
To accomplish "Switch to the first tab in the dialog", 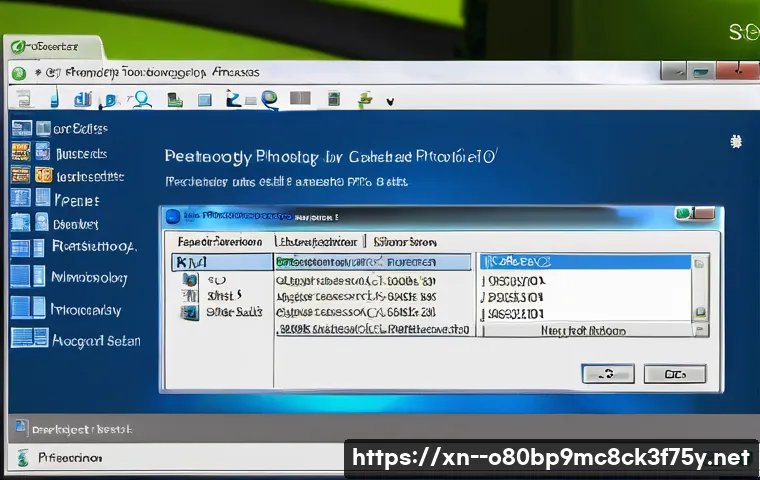I will (x=220, y=242).
